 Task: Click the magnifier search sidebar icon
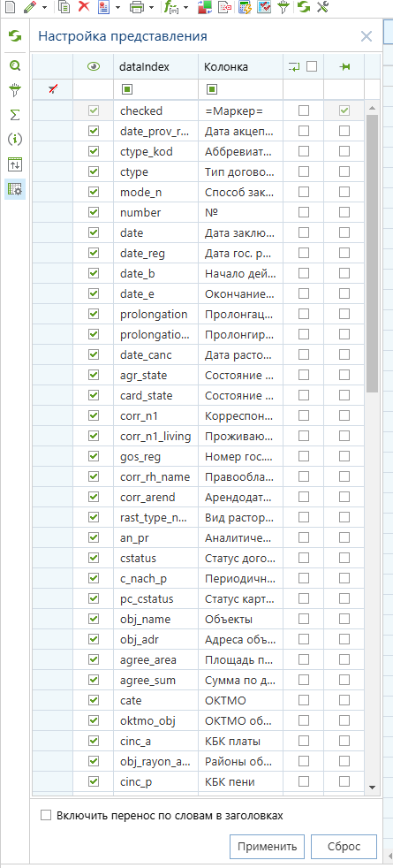point(15,65)
